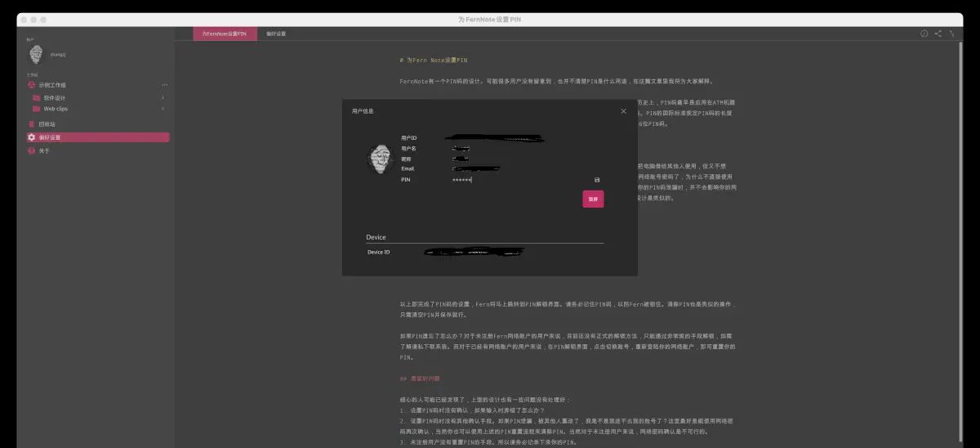Screen dimensions: 980x448
Task: Click the 用户ID label in the dialog
Action: tap(409, 137)
